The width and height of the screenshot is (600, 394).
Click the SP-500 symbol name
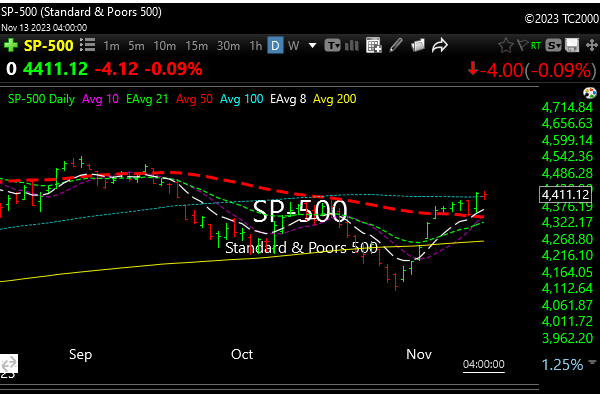pyautogui.click(x=48, y=46)
